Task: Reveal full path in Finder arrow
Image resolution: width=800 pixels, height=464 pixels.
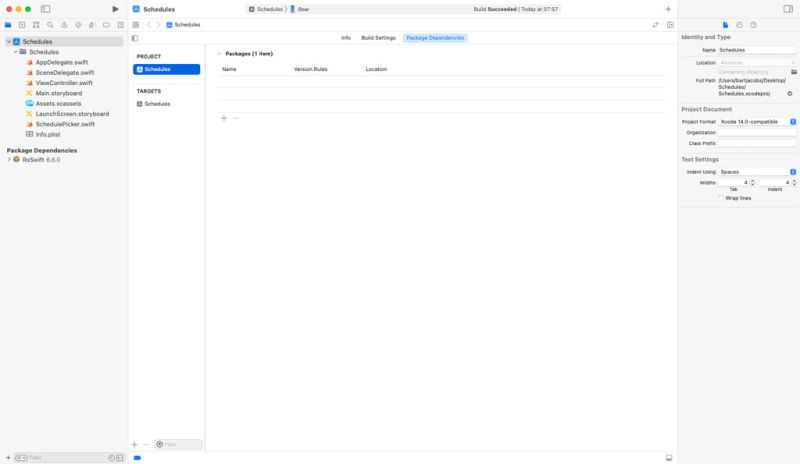Action: tap(790, 94)
